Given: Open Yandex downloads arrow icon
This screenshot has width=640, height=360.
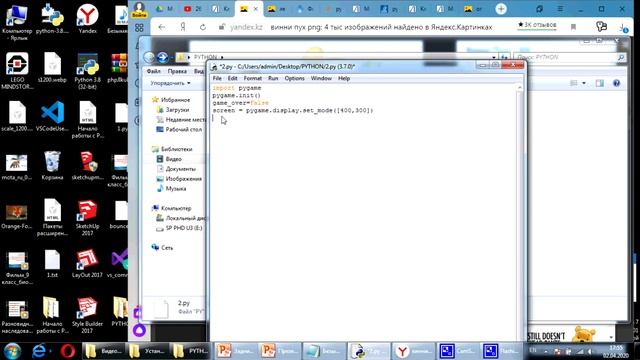Looking at the screenshot, I should click(x=623, y=27).
